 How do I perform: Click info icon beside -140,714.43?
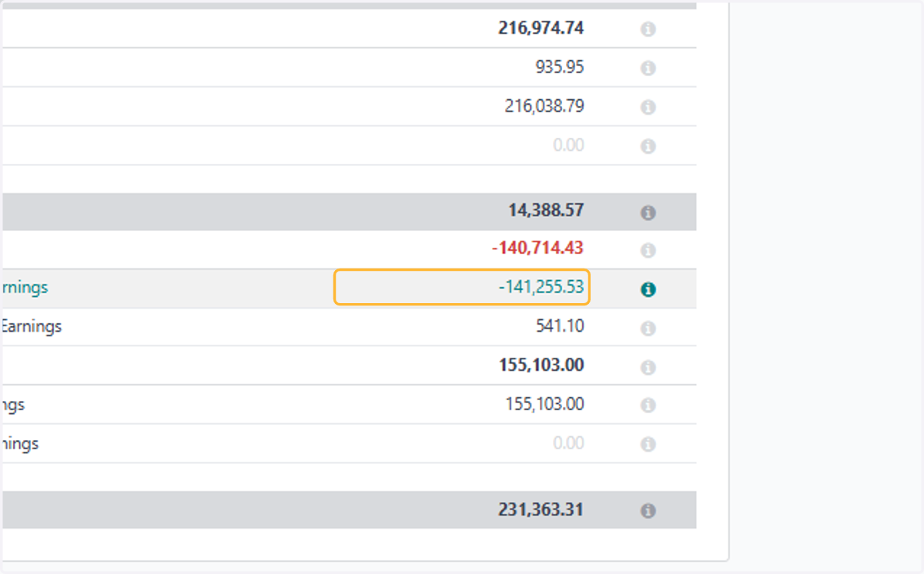click(648, 250)
